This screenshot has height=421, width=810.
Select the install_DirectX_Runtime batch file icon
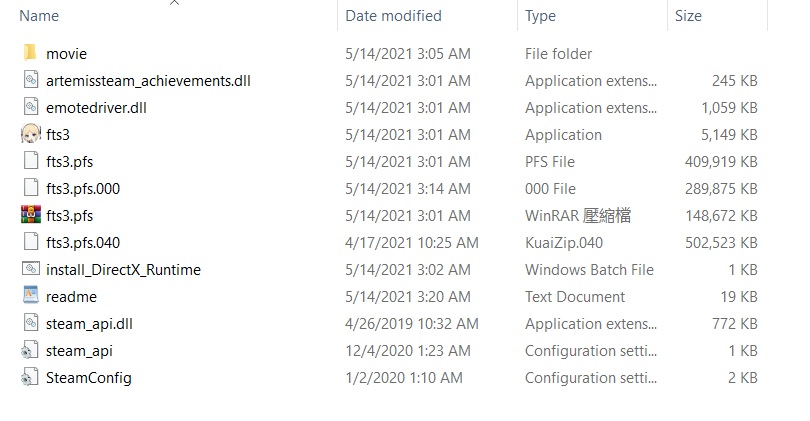(x=30, y=270)
